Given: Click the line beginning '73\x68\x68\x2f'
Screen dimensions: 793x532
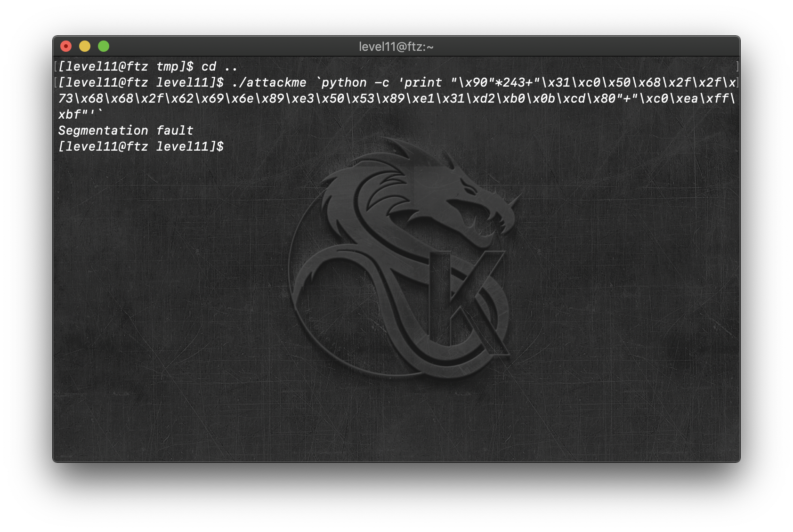Looking at the screenshot, I should coord(396,99).
